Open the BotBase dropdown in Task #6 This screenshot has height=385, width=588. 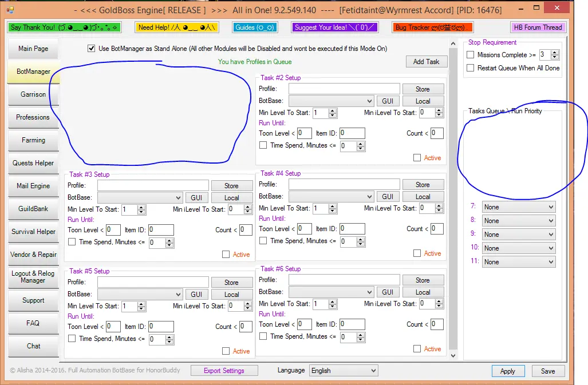(331, 292)
